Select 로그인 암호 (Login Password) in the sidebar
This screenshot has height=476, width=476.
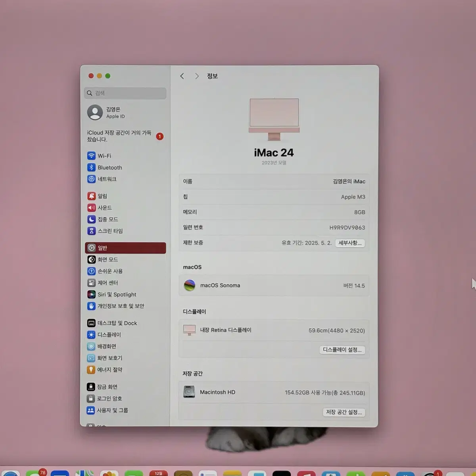[x=125, y=398]
